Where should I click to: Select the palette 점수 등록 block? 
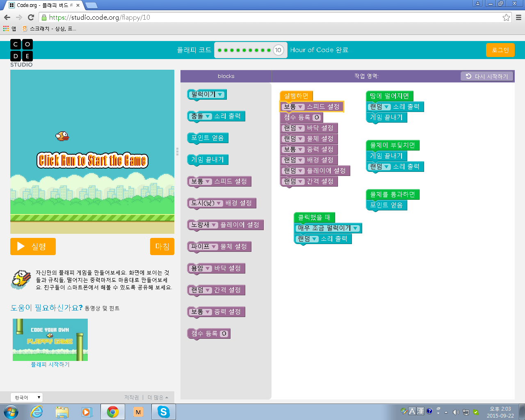(x=209, y=333)
